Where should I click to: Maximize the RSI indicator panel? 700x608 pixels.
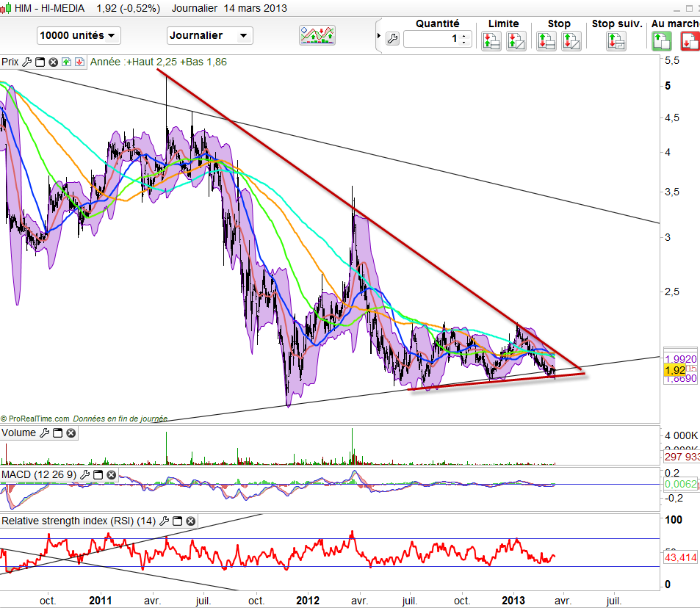point(177,521)
